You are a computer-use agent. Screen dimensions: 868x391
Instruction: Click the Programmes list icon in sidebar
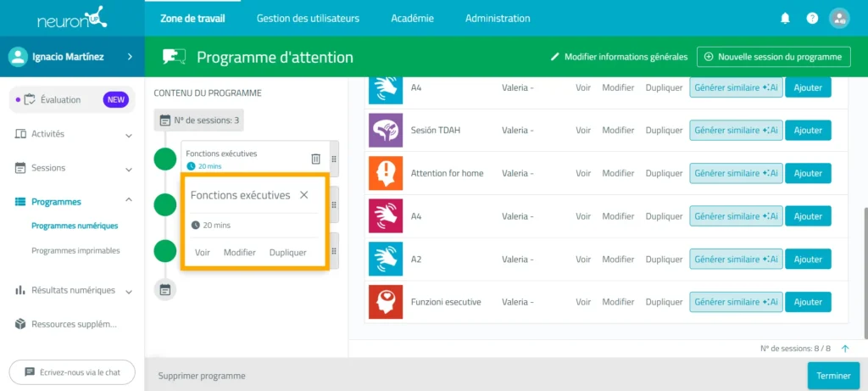pos(20,202)
